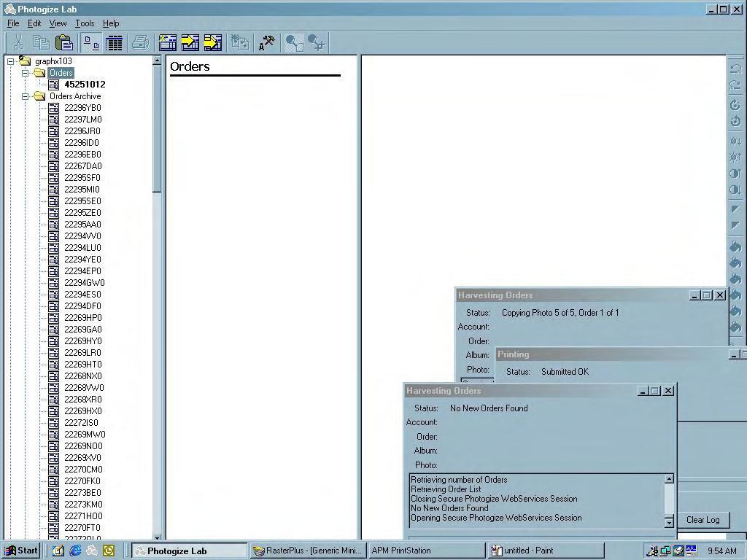
Task: Select archived order 22272IS0
Action: point(82,423)
